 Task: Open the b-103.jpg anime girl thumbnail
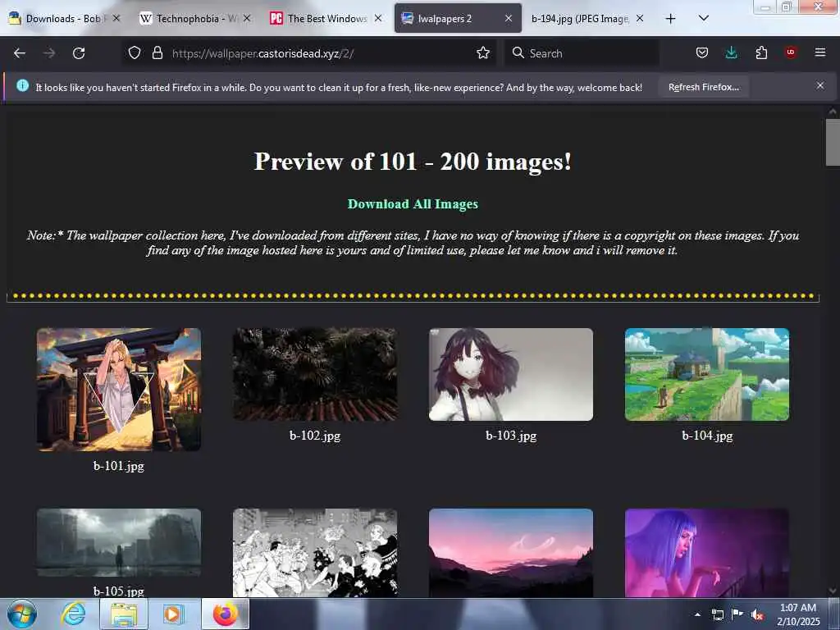point(511,374)
